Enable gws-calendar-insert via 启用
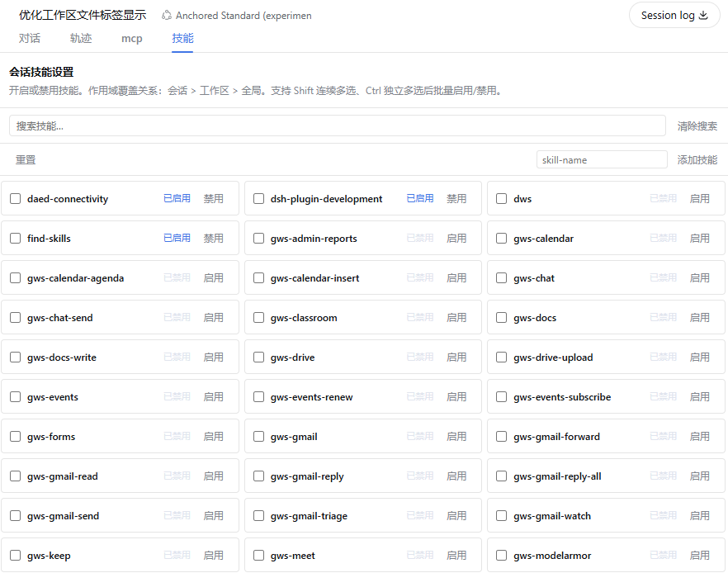This screenshot has height=573, width=728. (x=456, y=277)
